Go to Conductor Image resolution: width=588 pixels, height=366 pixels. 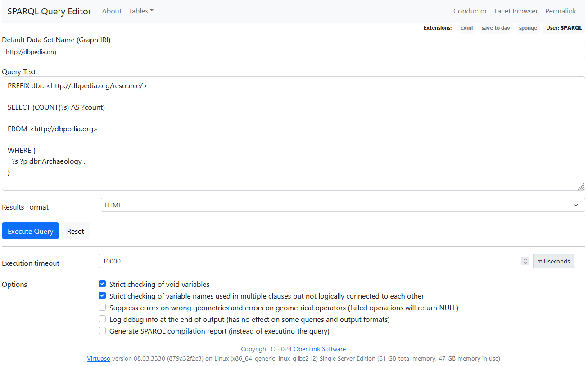470,11
